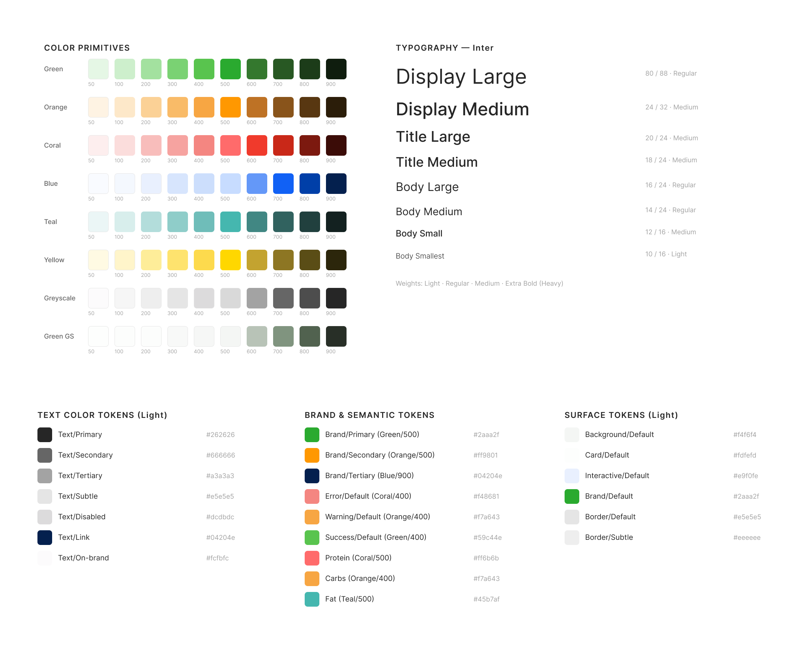
Task: Click the Yellow 500 swatch
Action: tap(230, 260)
